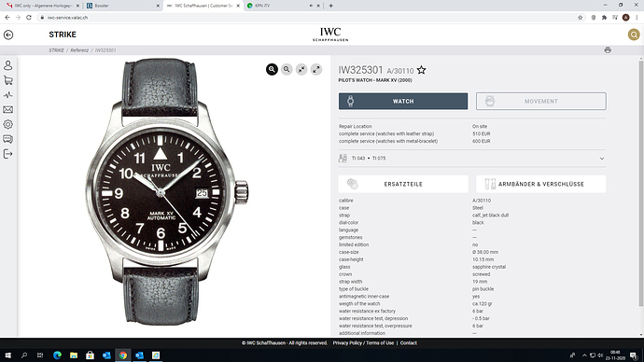Expand watch image to fullscreen
Viewport: 644px width, 362px height.
tap(316, 69)
